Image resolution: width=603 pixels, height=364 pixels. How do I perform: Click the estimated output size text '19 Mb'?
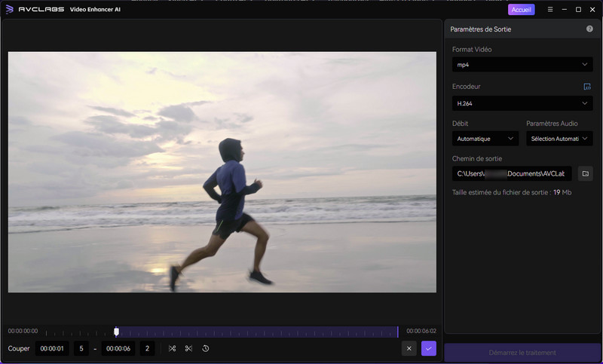[562, 193]
